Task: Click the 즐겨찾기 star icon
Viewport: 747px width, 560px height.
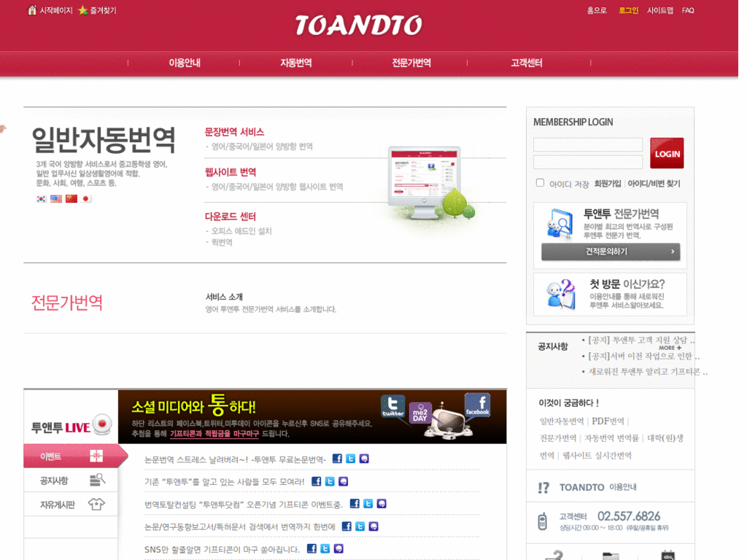Action: [x=83, y=10]
